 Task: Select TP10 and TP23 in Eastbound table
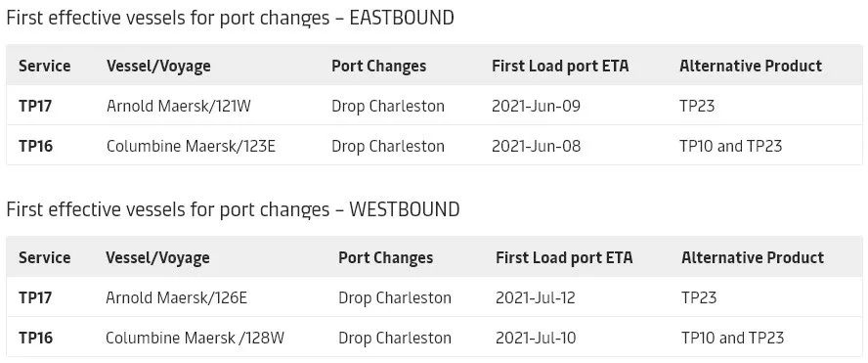(x=731, y=147)
